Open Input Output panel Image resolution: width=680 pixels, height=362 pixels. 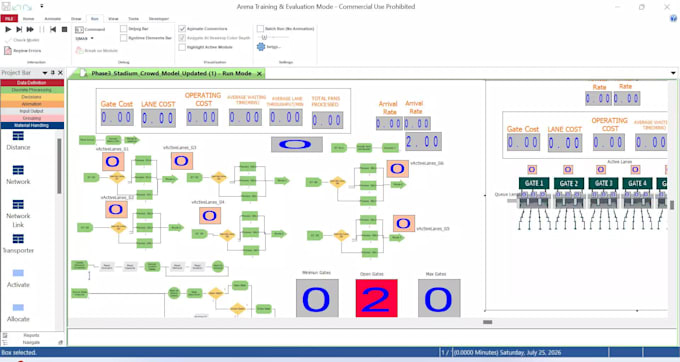[x=32, y=111]
